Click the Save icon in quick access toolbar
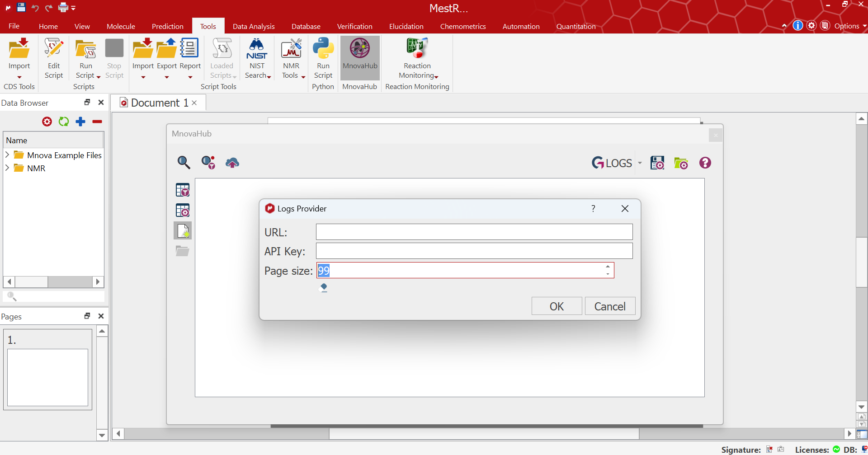868x455 pixels. click(x=21, y=7)
